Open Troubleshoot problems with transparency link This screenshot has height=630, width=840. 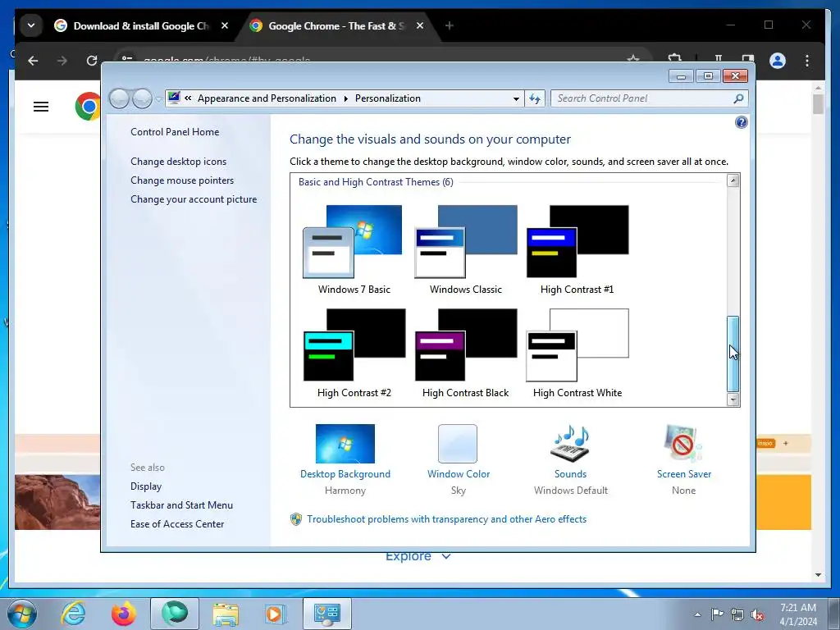click(x=447, y=518)
